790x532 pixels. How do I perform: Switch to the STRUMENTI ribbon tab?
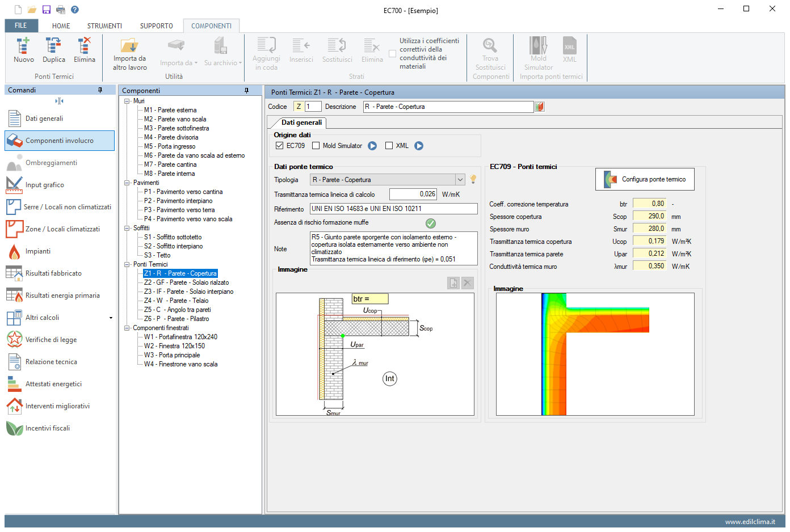[x=104, y=26]
